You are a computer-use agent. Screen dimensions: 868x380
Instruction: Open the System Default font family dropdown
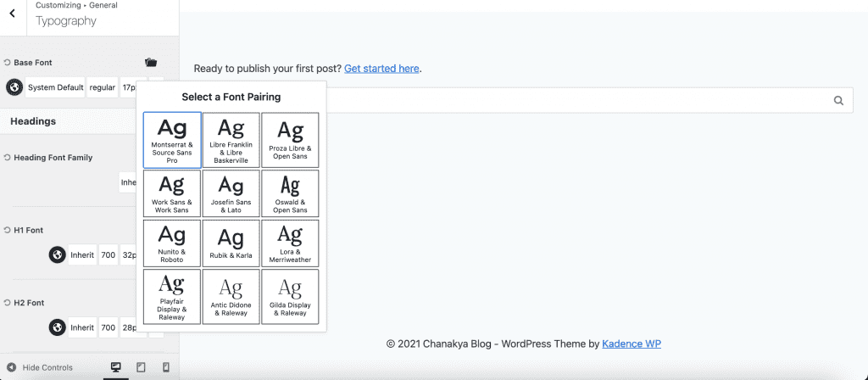55,87
